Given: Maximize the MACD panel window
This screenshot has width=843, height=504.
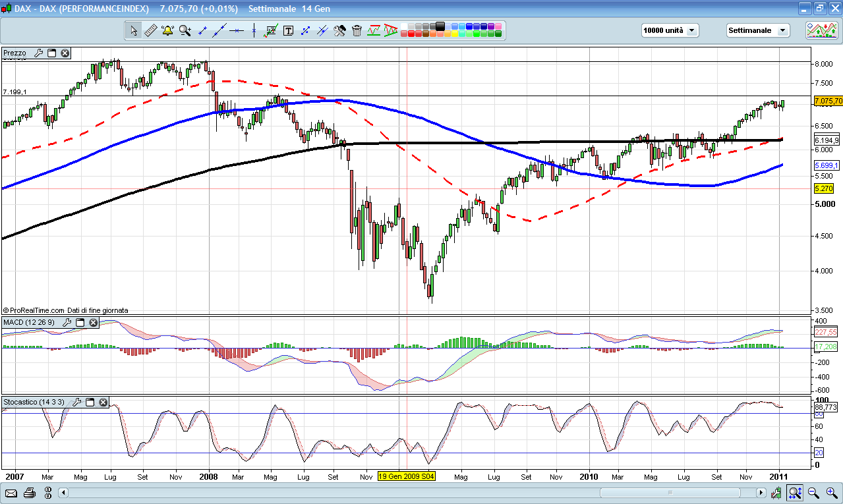Looking at the screenshot, I should click(x=80, y=322).
